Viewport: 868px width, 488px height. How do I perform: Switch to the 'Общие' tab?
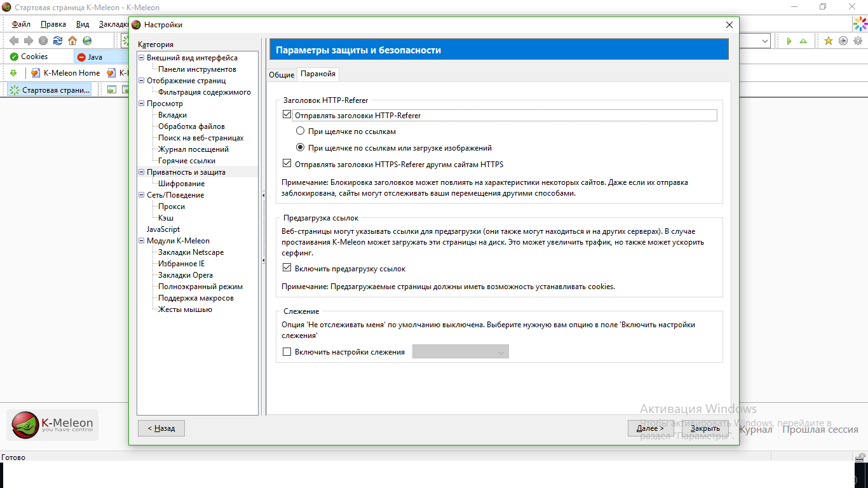(281, 74)
